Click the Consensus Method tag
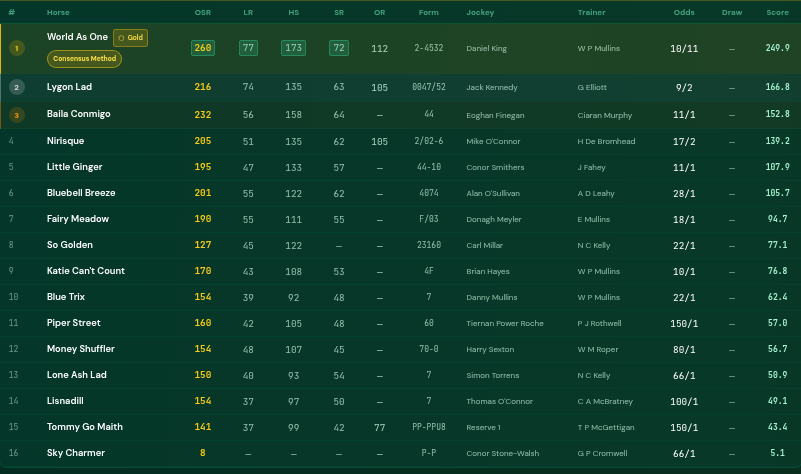 (84, 59)
